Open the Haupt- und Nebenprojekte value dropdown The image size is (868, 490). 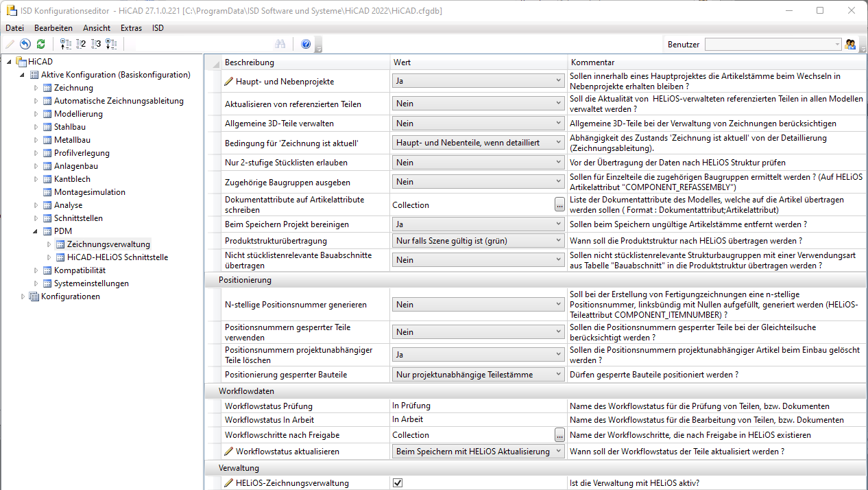479,81
